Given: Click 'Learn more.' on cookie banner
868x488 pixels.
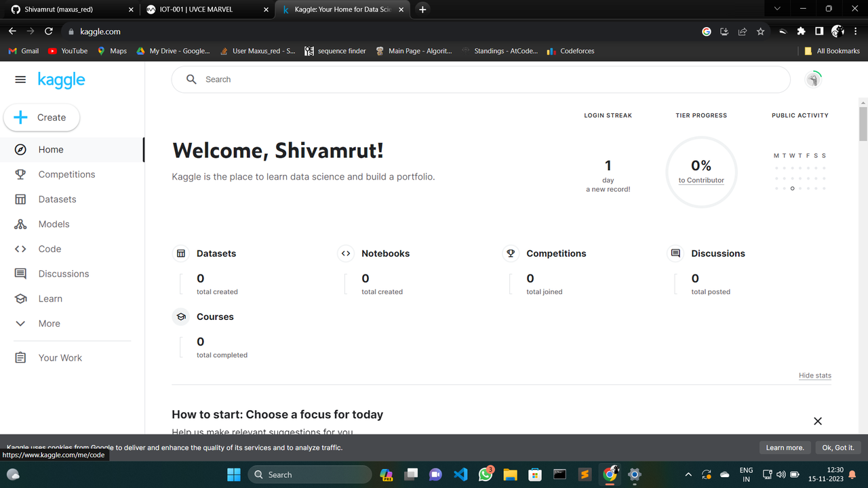Looking at the screenshot, I should tap(785, 447).
